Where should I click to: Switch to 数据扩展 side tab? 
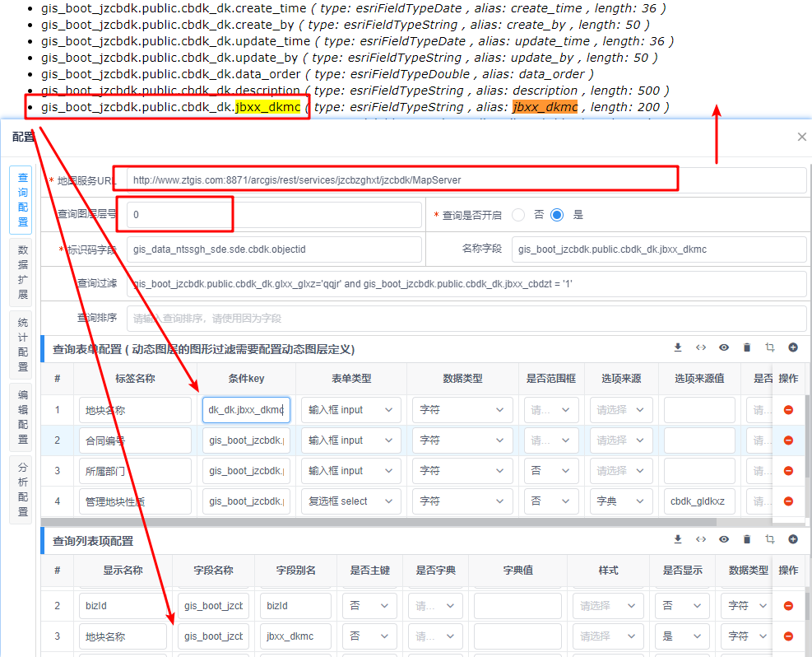pyautogui.click(x=22, y=272)
